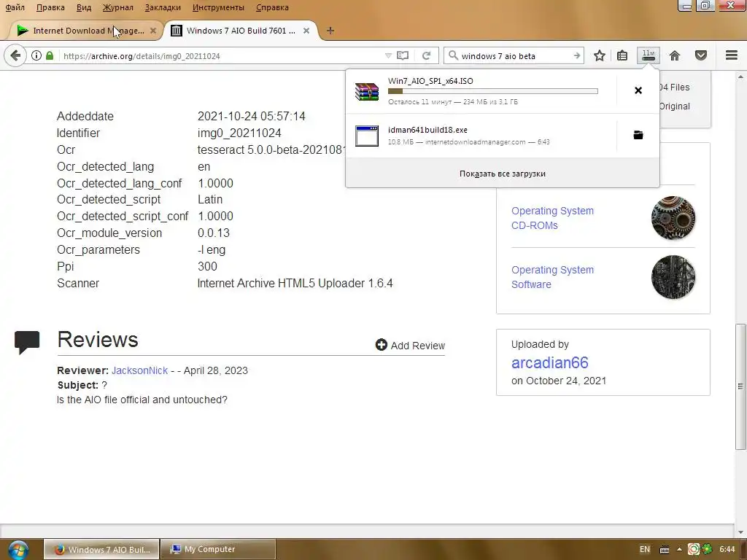Close the Windows 7 AIO Build tab
Screen dimensions: 747x560
point(306,31)
